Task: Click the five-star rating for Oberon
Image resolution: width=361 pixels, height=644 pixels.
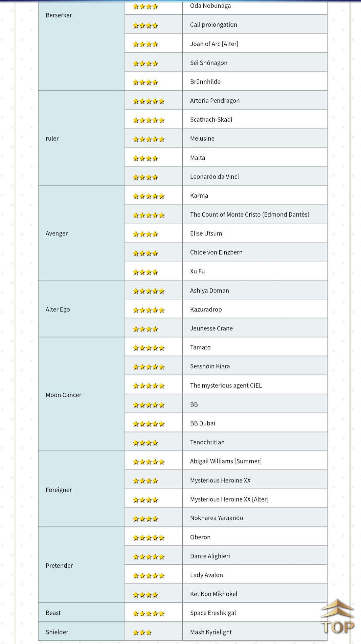Action: [149, 538]
